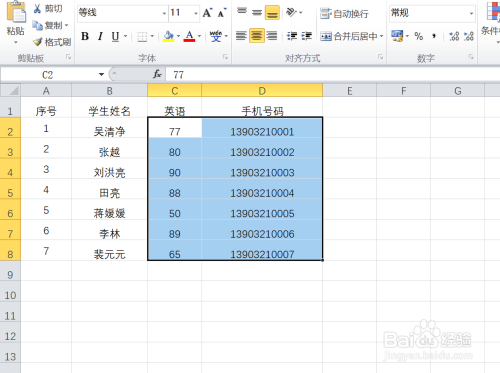Expand merge and center dropdown arrow
Image resolution: width=500 pixels, height=373 pixels.
381,36
